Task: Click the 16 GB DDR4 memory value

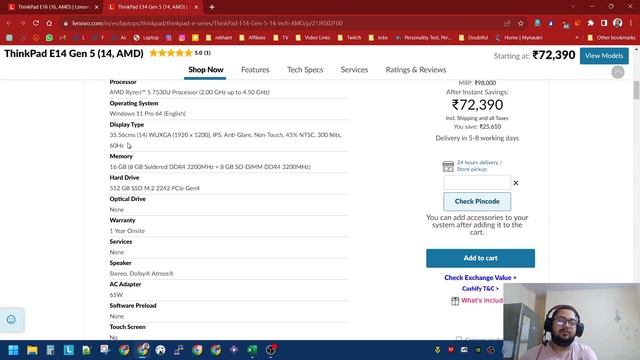Action: [210, 167]
